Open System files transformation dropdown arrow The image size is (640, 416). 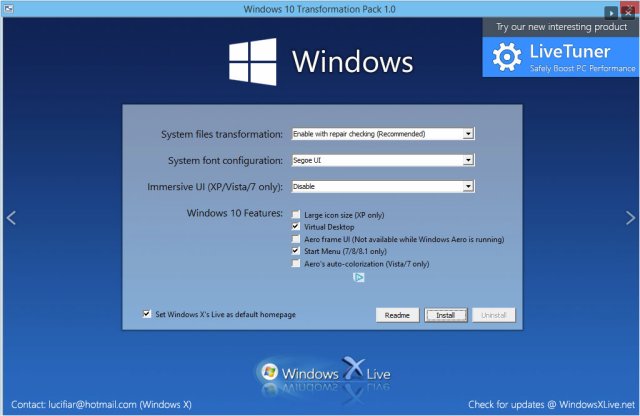[x=468, y=134]
